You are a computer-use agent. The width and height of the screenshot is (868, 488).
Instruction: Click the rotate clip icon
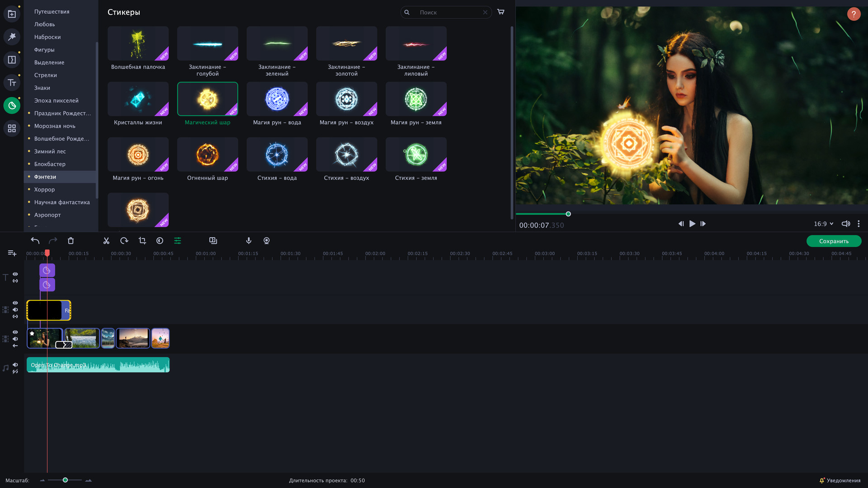click(x=124, y=241)
